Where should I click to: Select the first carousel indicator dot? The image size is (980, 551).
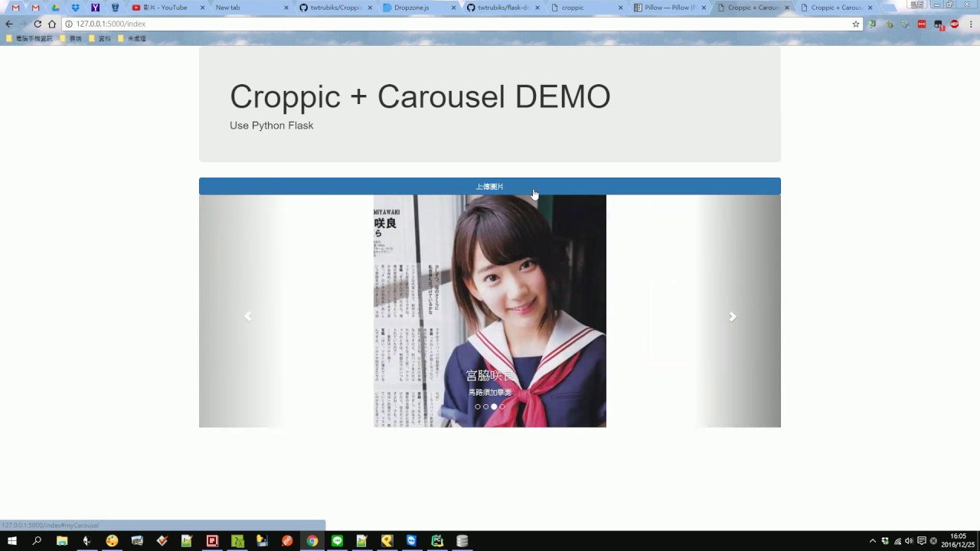tap(478, 406)
